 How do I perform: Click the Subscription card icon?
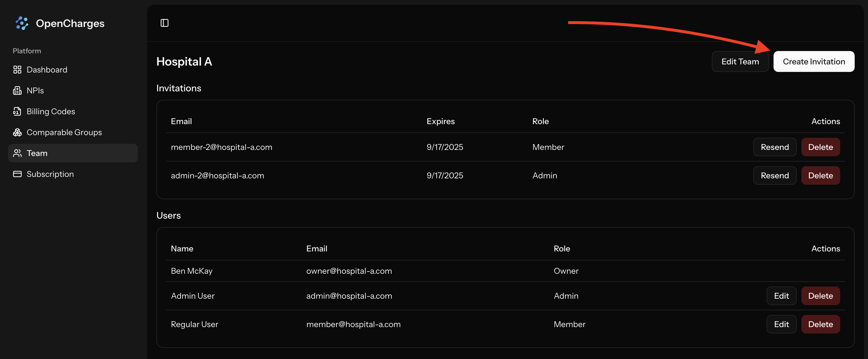tap(17, 174)
